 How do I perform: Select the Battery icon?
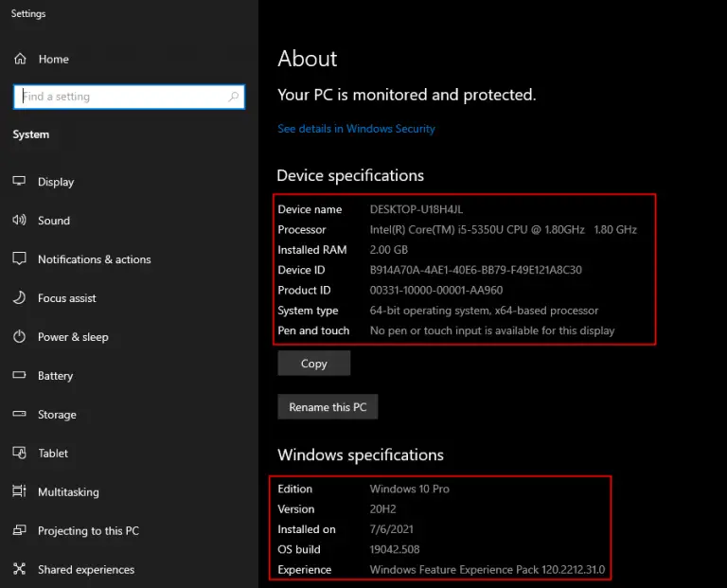(x=19, y=375)
